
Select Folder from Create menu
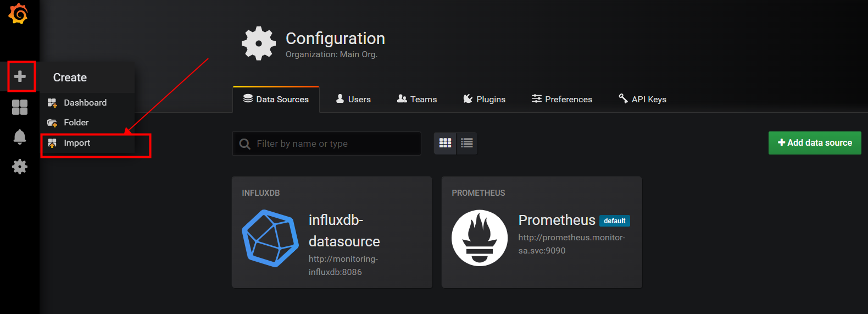[76, 123]
